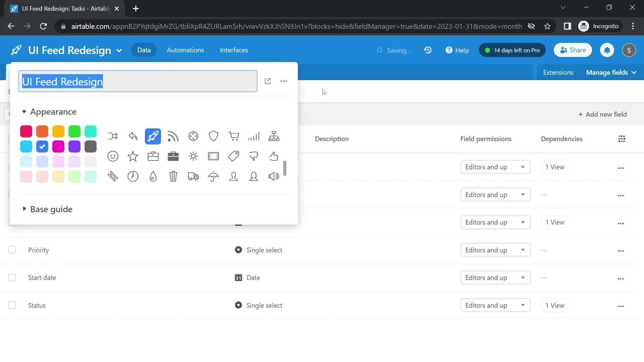Choose the dark gray base color swatch
The image size is (644, 362).
click(x=91, y=146)
